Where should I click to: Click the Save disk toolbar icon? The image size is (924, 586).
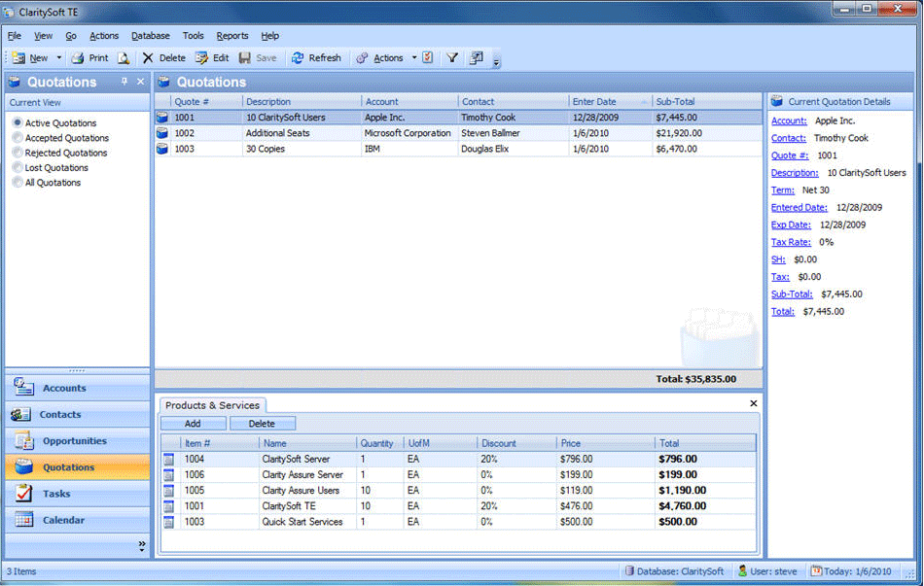pyautogui.click(x=244, y=57)
